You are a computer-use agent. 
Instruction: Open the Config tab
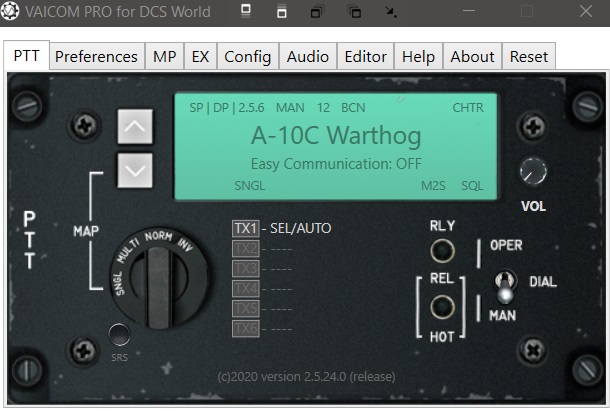(248, 57)
